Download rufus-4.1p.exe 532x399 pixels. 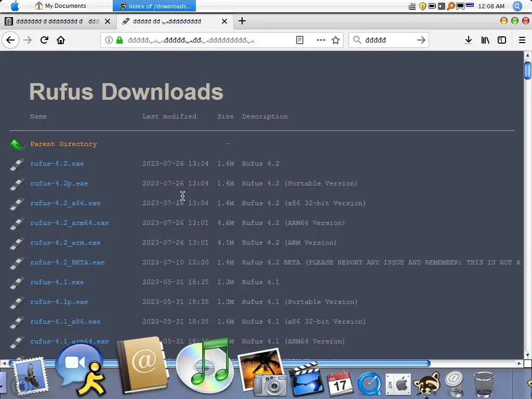coord(59,302)
